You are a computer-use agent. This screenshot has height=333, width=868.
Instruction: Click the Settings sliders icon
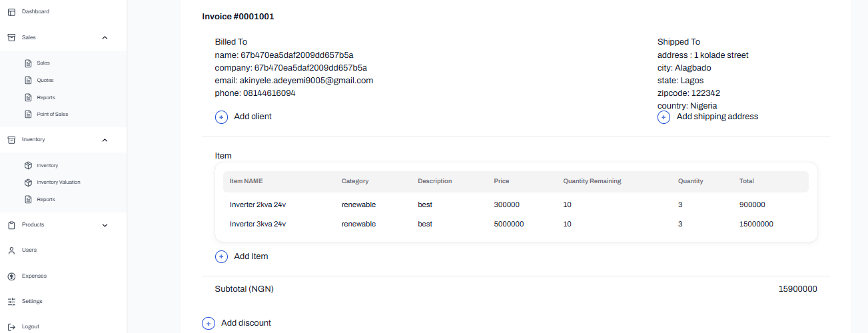[11, 302]
